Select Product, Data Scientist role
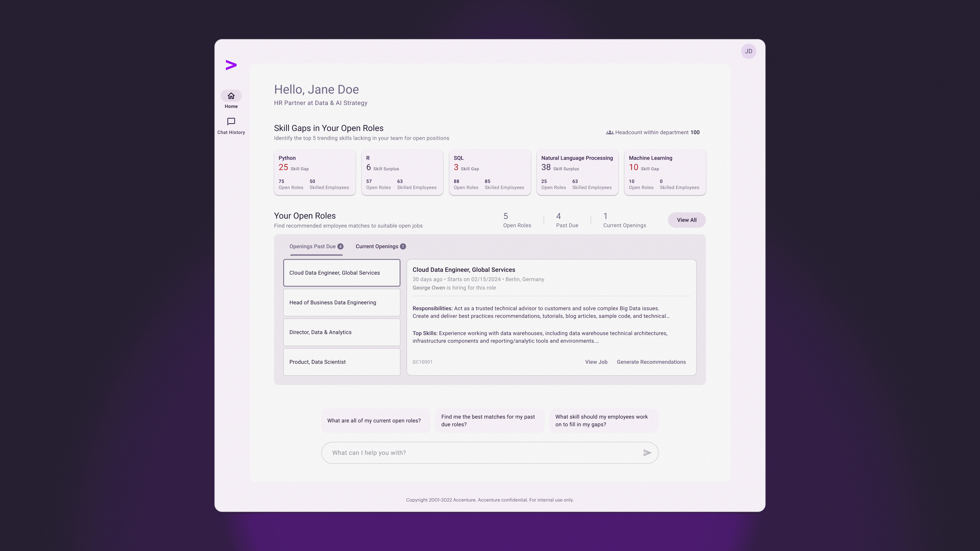The image size is (980, 551). (341, 362)
